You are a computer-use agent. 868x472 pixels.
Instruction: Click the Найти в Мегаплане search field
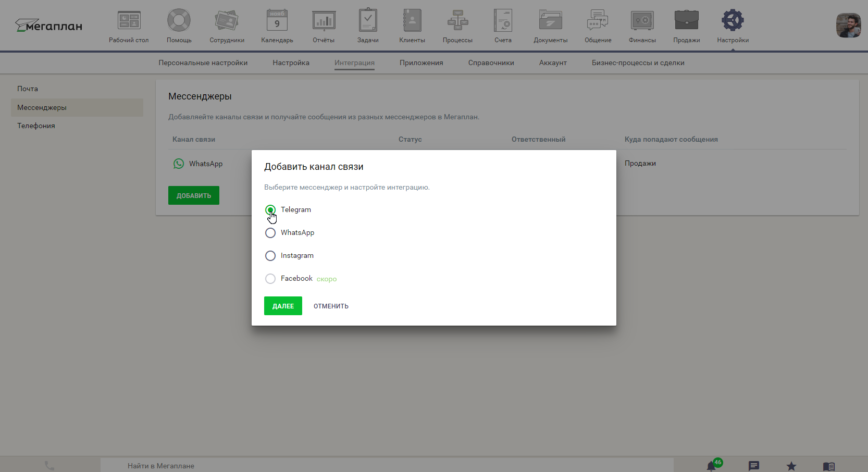(x=387, y=466)
